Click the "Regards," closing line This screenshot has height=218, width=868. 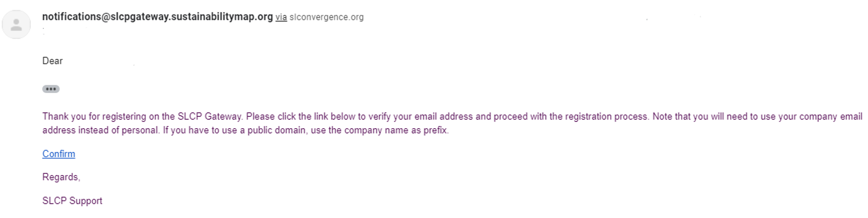(61, 177)
